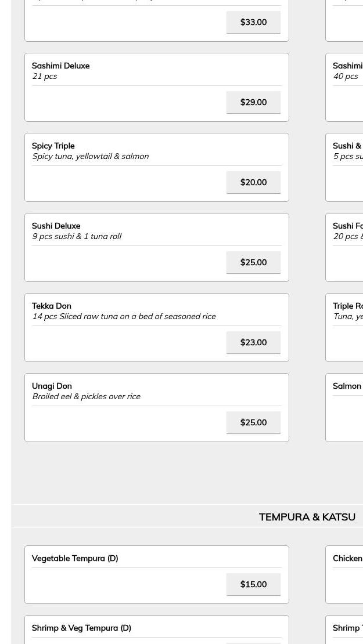Image resolution: width=363 pixels, height=644 pixels.
Task: Click the TEMPURA & KATSU section heading
Action: [x=307, y=517]
